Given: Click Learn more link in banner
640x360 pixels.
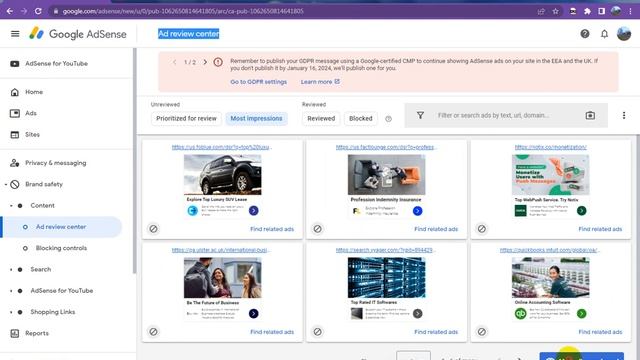Looking at the screenshot, I should click(320, 82).
